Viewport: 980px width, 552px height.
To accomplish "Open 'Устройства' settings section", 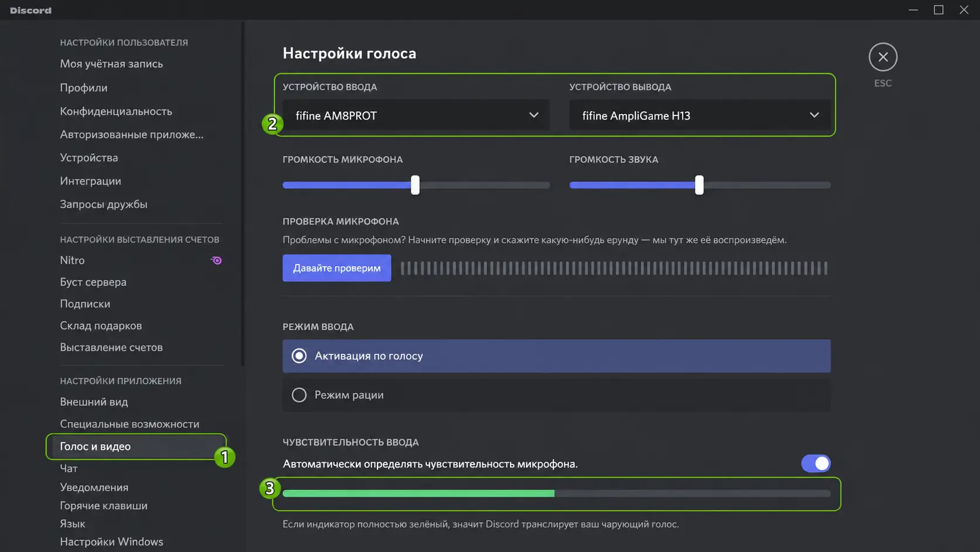I will point(89,158).
